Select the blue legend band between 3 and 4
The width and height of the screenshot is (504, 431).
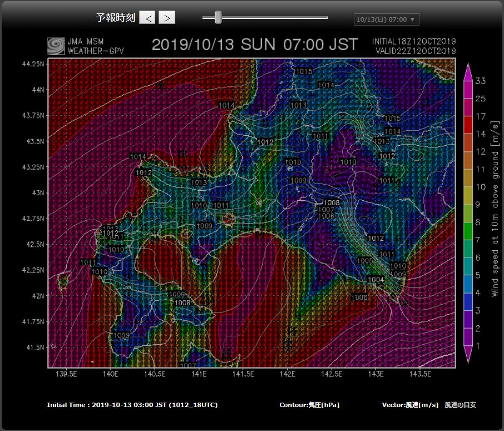tap(468, 302)
